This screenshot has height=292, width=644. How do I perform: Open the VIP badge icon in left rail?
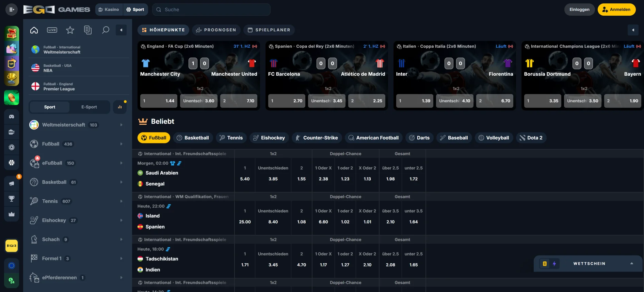[12, 63]
